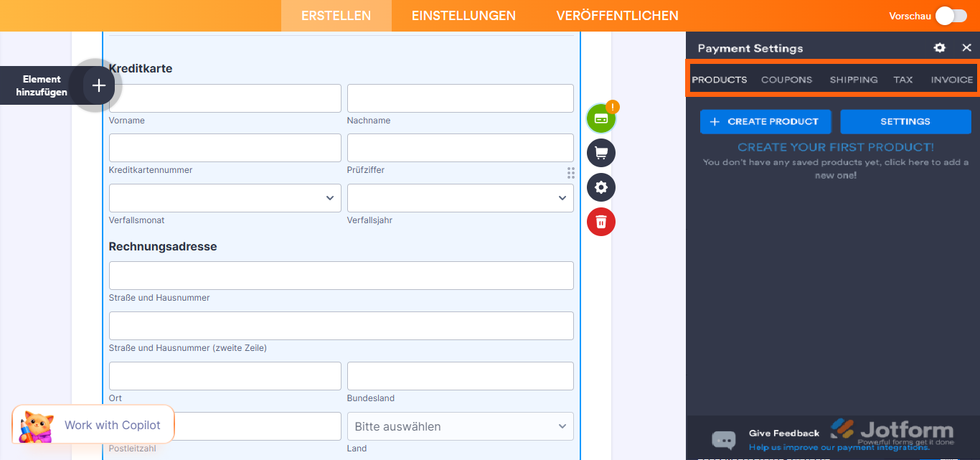
Task: Click the green payment wizard icon
Action: pyautogui.click(x=601, y=118)
